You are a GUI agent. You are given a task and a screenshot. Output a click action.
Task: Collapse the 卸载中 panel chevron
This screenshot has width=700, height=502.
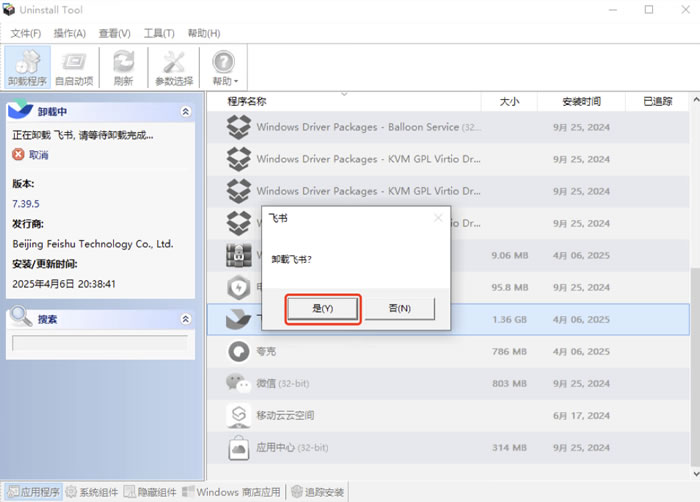185,112
